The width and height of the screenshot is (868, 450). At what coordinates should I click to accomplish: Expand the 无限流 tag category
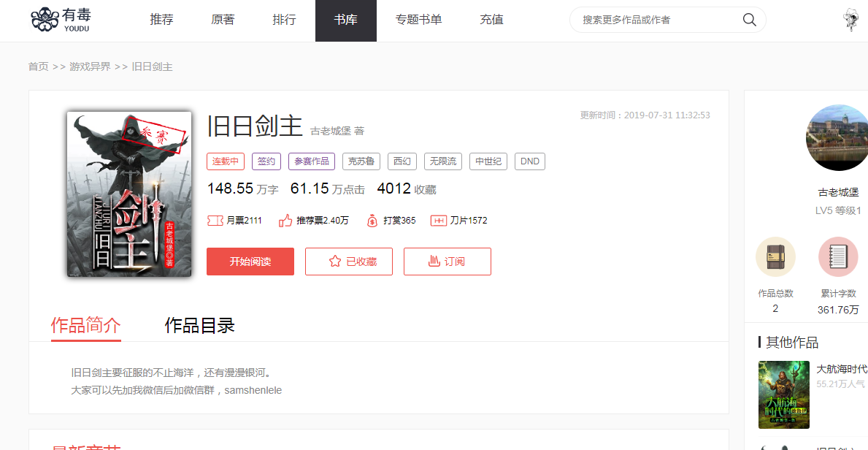442,161
